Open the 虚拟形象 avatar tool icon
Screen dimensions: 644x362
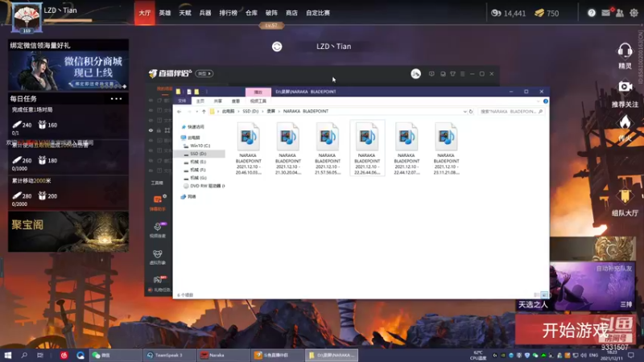pos(157,253)
